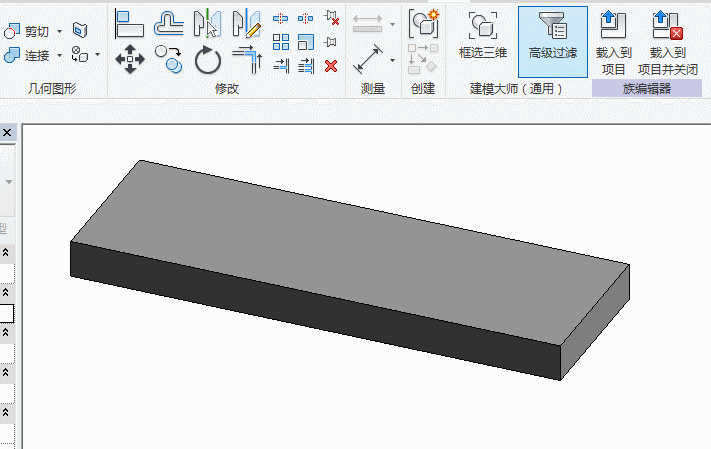
Task: Click the red X Delete icon
Action: coord(331,66)
